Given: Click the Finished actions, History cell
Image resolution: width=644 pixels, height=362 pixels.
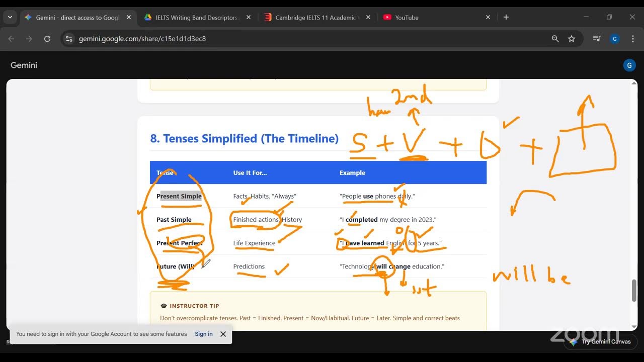Looking at the screenshot, I should coord(268,220).
